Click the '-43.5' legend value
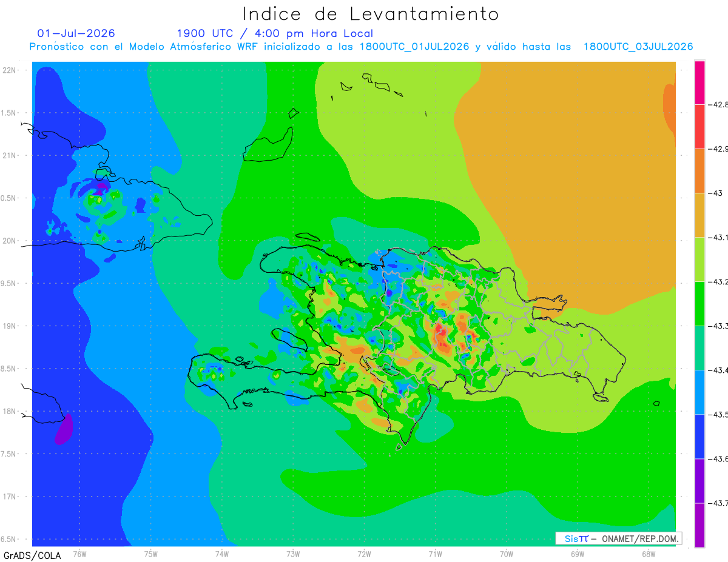Viewport: 728px width, 562px height. [718, 415]
